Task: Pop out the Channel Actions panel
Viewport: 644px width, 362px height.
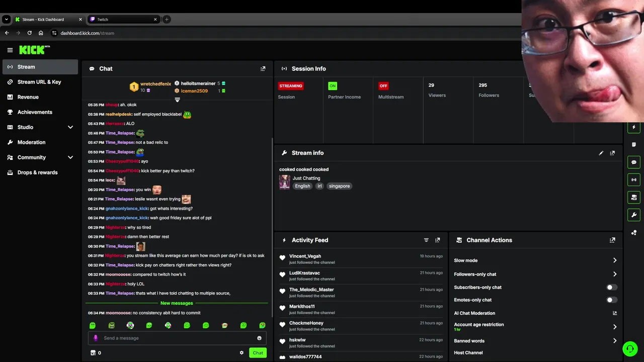Action: click(x=612, y=240)
